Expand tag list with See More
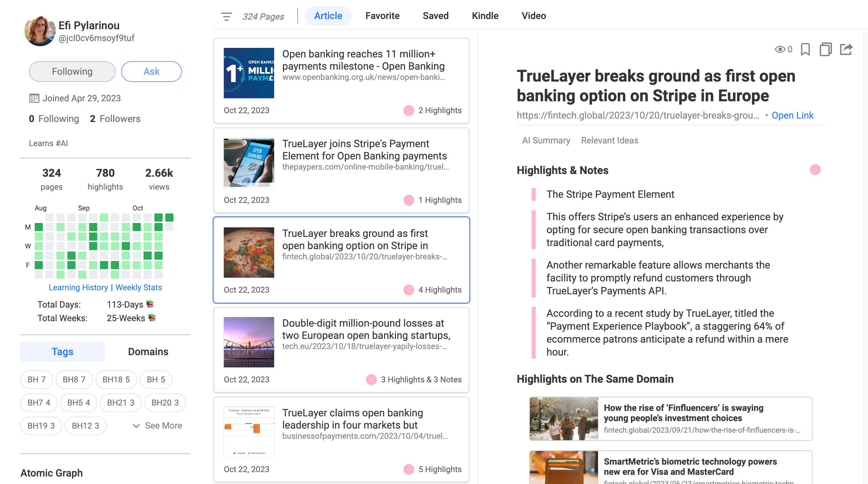 point(157,426)
